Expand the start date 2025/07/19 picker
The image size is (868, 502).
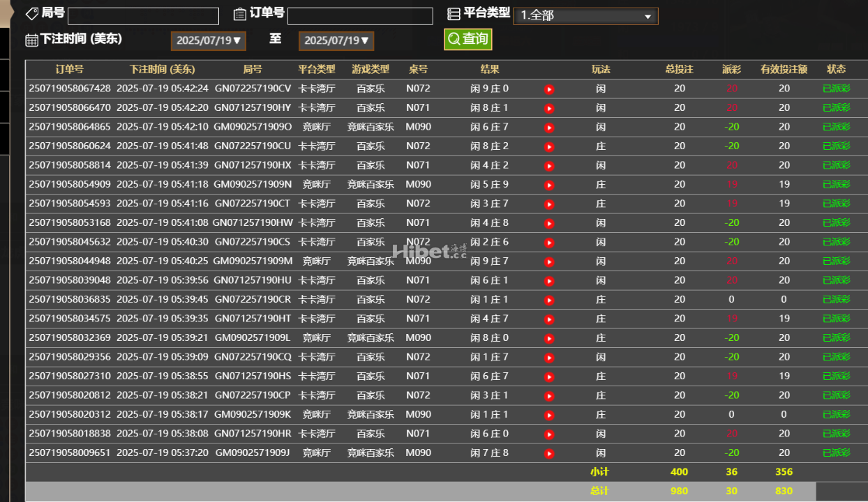coord(208,41)
